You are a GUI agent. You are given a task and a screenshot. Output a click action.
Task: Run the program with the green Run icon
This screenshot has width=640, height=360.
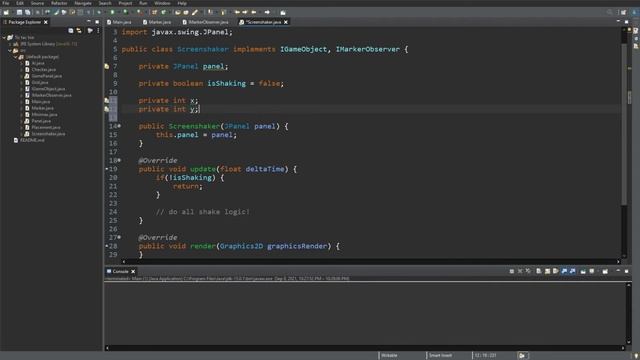(112, 12)
